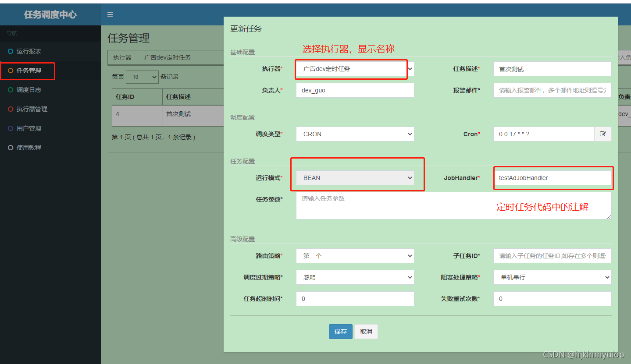
Task: Click table cell with task ID 4
Action: (137, 116)
